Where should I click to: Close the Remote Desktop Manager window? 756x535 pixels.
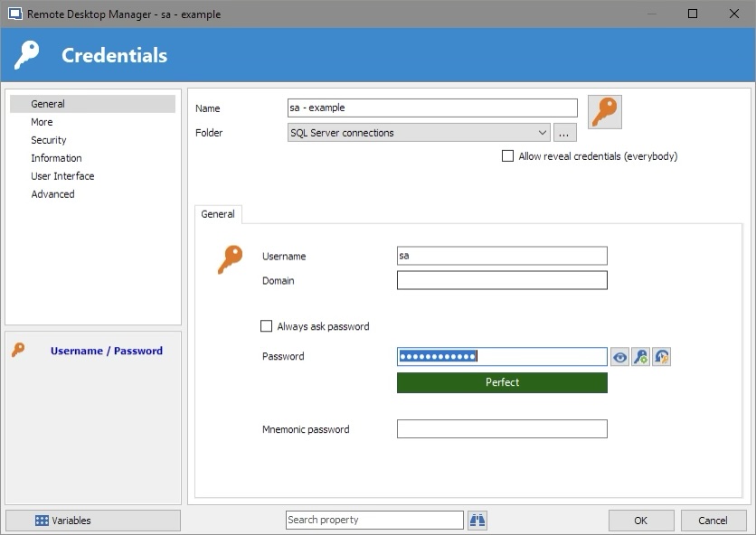(733, 14)
